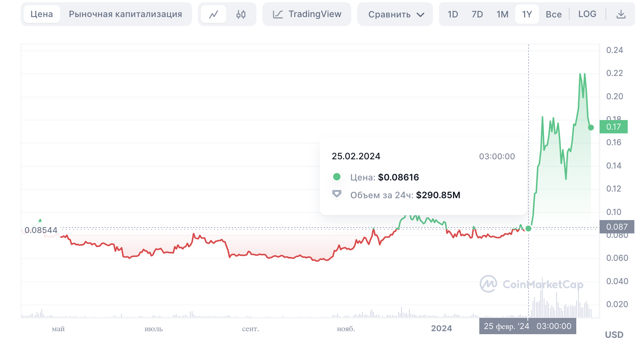
Task: Set time range to Все
Action: [554, 14]
